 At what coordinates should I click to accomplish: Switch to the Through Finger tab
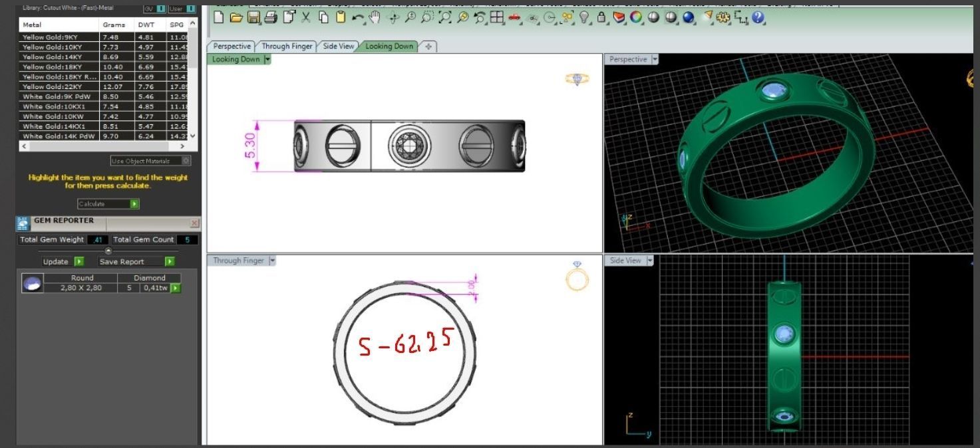point(287,47)
